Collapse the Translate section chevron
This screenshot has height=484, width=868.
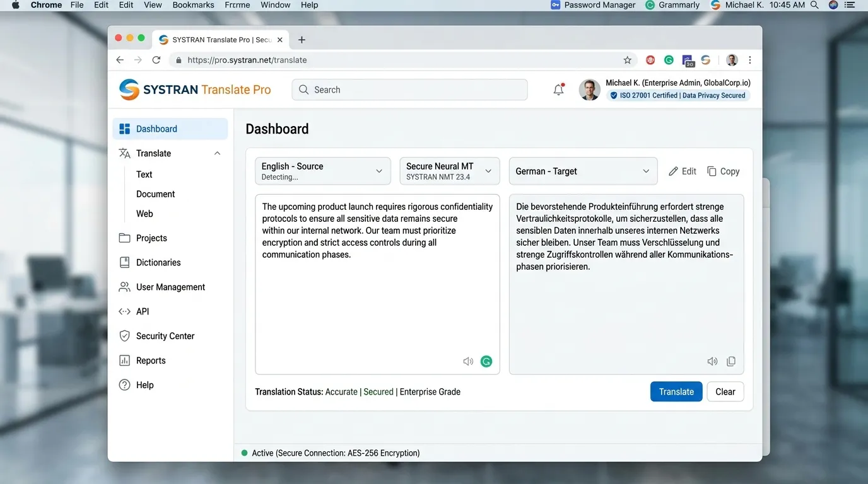pyautogui.click(x=218, y=153)
